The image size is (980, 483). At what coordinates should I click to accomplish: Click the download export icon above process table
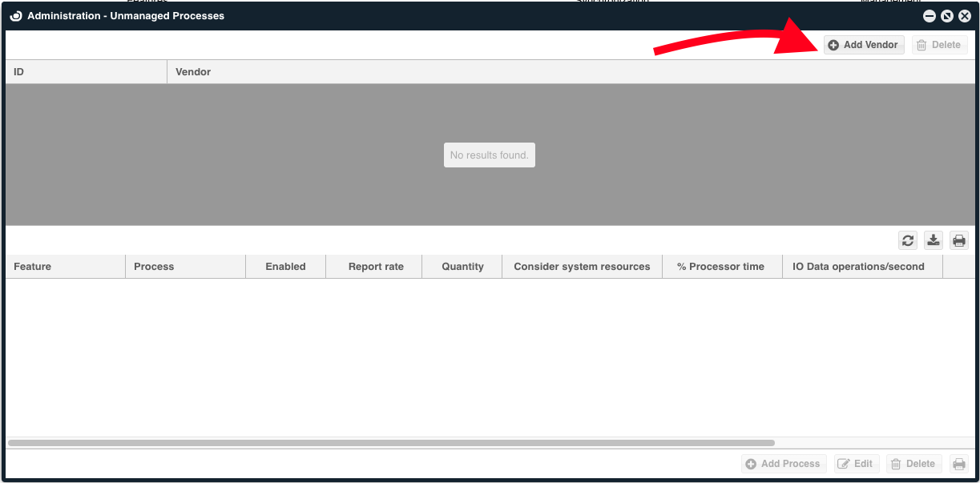934,240
